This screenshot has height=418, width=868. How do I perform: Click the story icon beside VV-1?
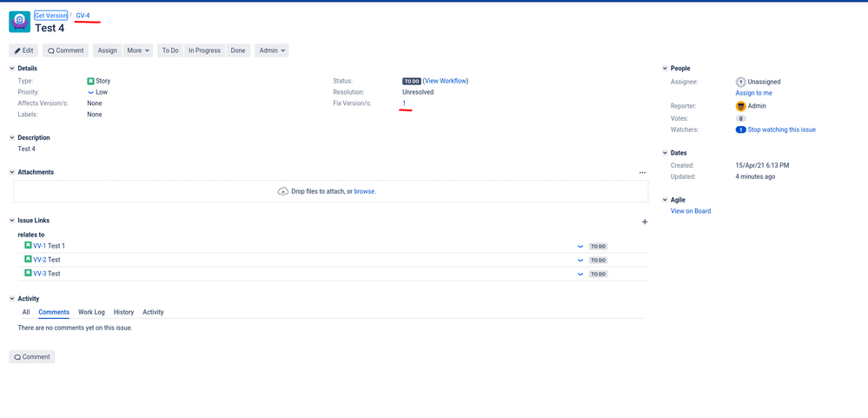click(28, 245)
